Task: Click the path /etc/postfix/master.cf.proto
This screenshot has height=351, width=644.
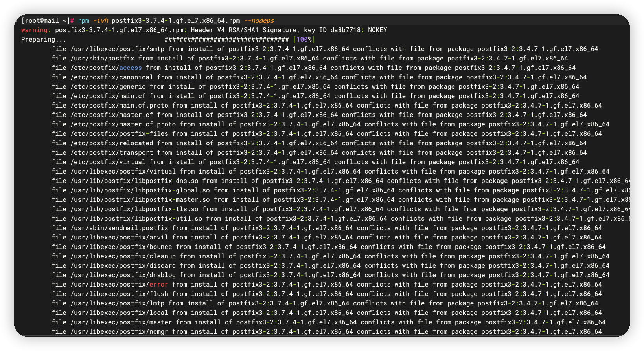Action: click(x=123, y=124)
